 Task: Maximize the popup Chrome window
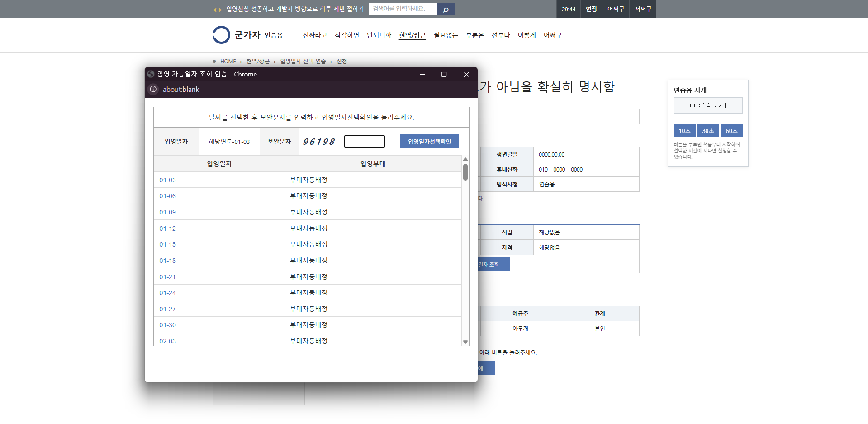point(444,74)
